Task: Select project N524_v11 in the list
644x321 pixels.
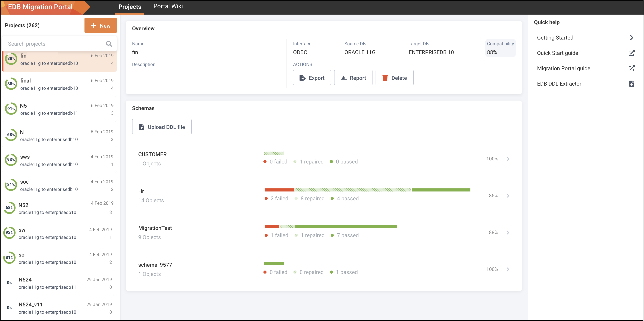Action: tap(59, 308)
